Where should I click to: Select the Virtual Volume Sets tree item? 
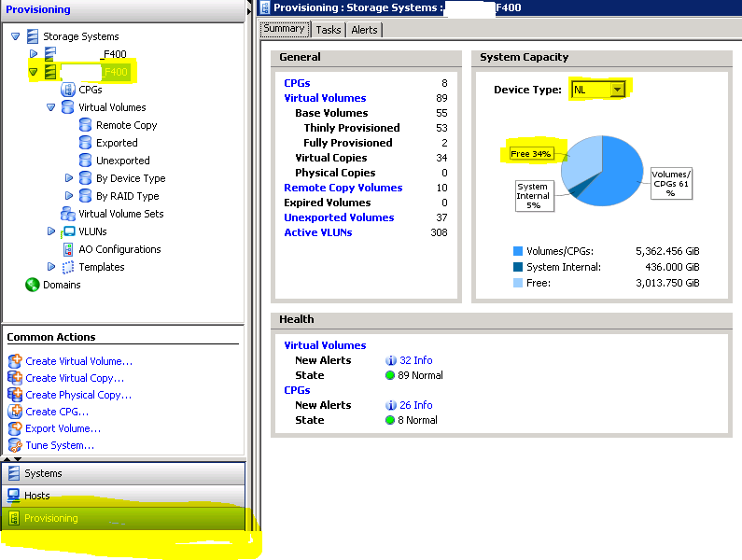click(121, 214)
